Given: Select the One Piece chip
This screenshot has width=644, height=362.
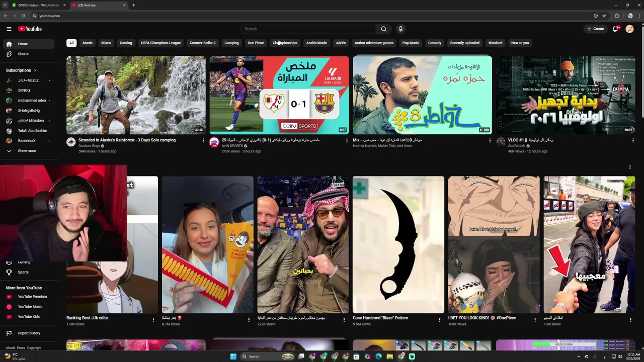Looking at the screenshot, I should pyautogui.click(x=256, y=43).
